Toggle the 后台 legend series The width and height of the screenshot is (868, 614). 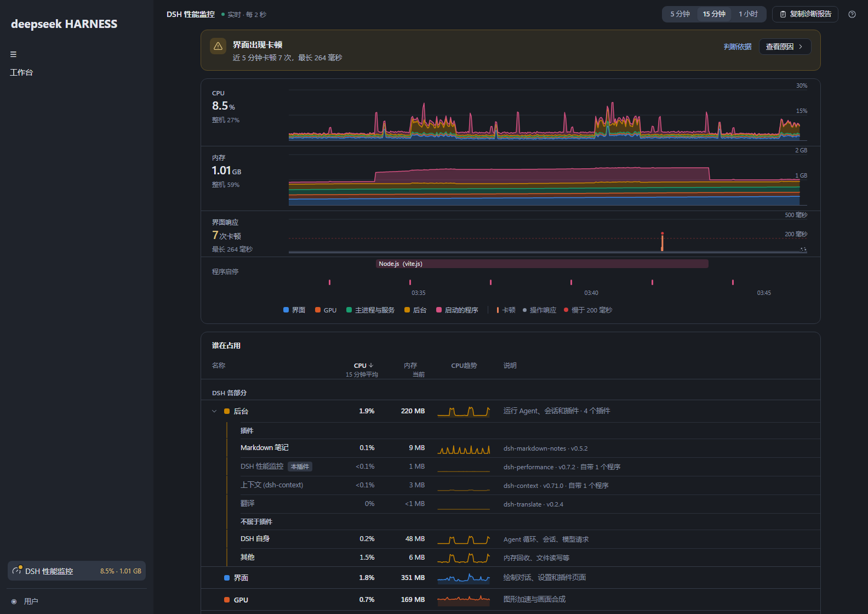tap(415, 310)
